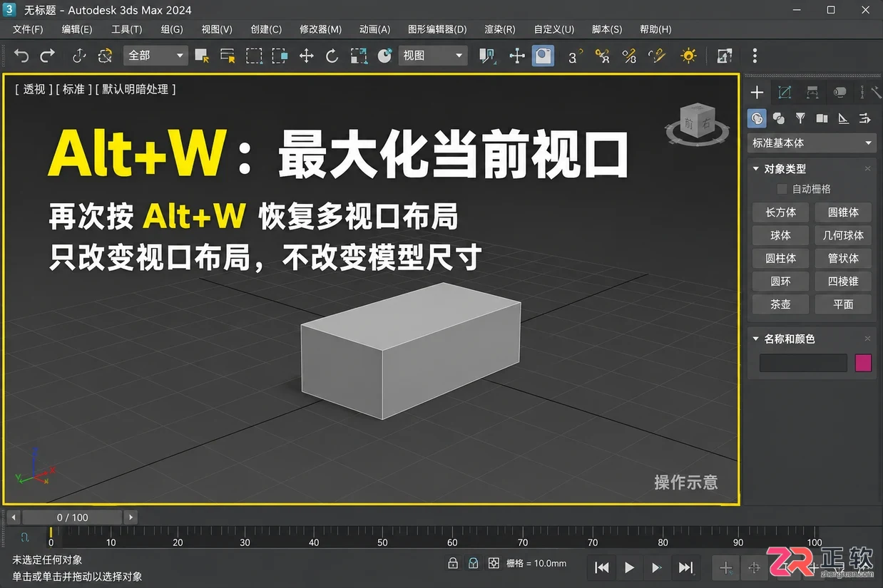Open the [默认明暗处理] viewport shading menu

(x=136, y=89)
